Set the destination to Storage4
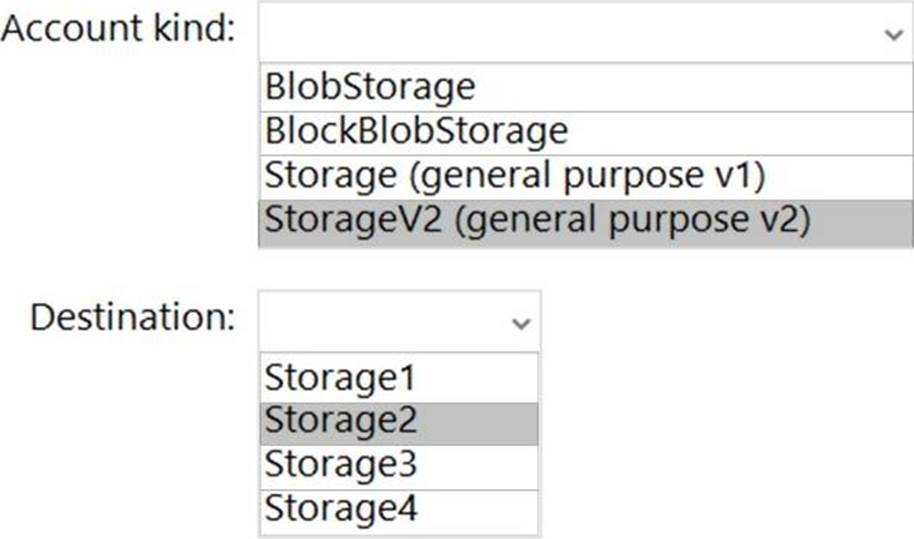Image resolution: width=914 pixels, height=539 pixels. coord(340,510)
